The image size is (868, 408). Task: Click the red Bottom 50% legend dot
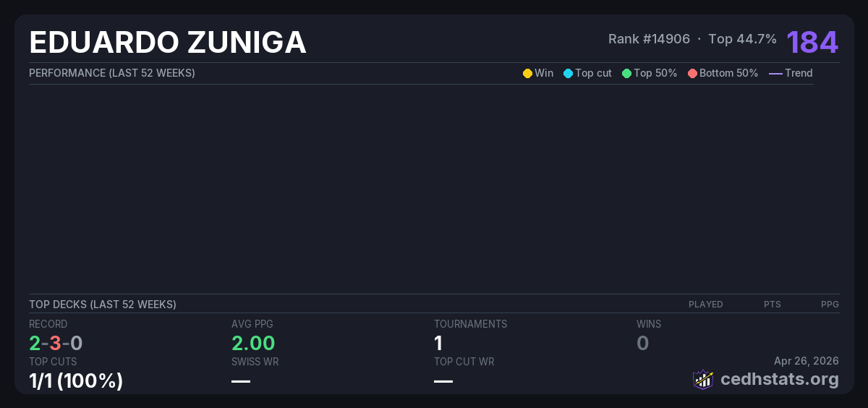click(692, 73)
